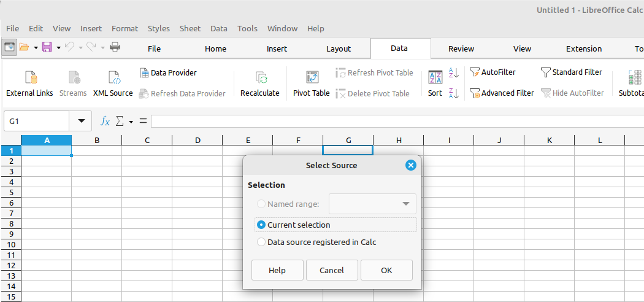Click the Print icon in toolbar
644x302 pixels.
115,47
